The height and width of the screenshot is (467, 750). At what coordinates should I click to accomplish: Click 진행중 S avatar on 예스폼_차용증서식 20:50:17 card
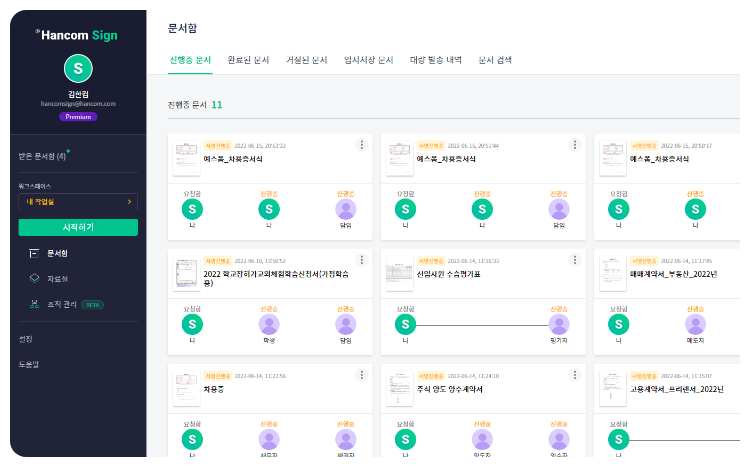coord(695,209)
